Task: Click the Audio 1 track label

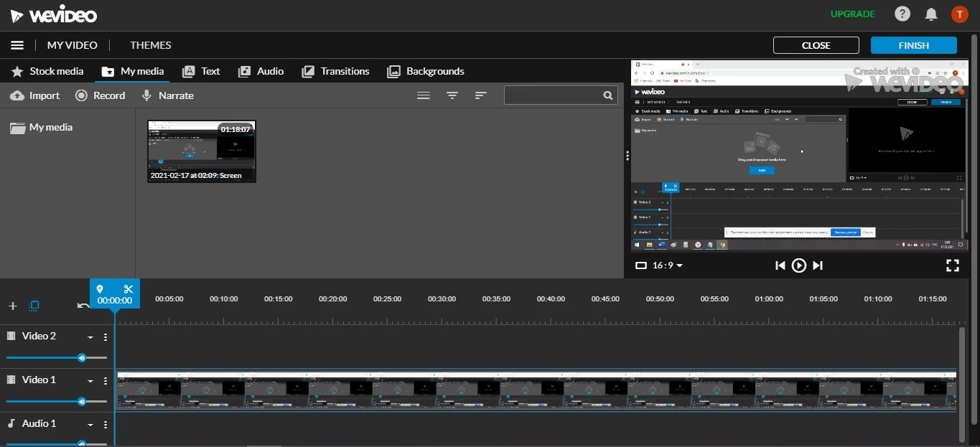Action: click(39, 423)
